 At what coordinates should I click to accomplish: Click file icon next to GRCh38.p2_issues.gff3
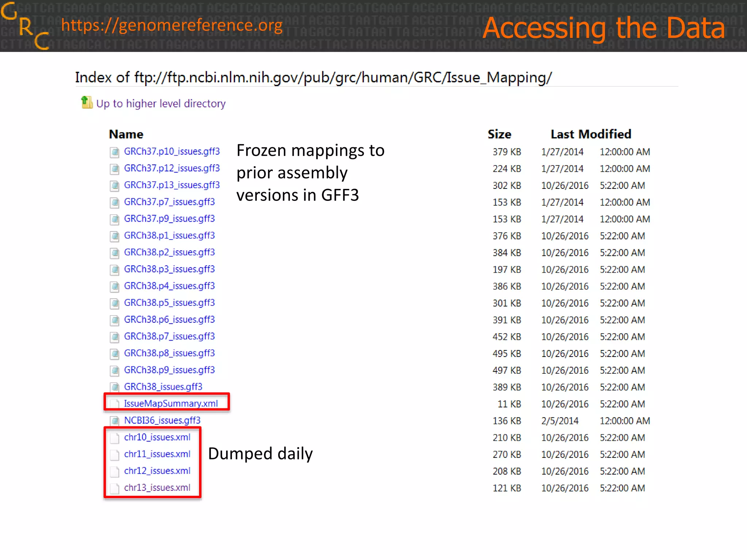tap(115, 253)
